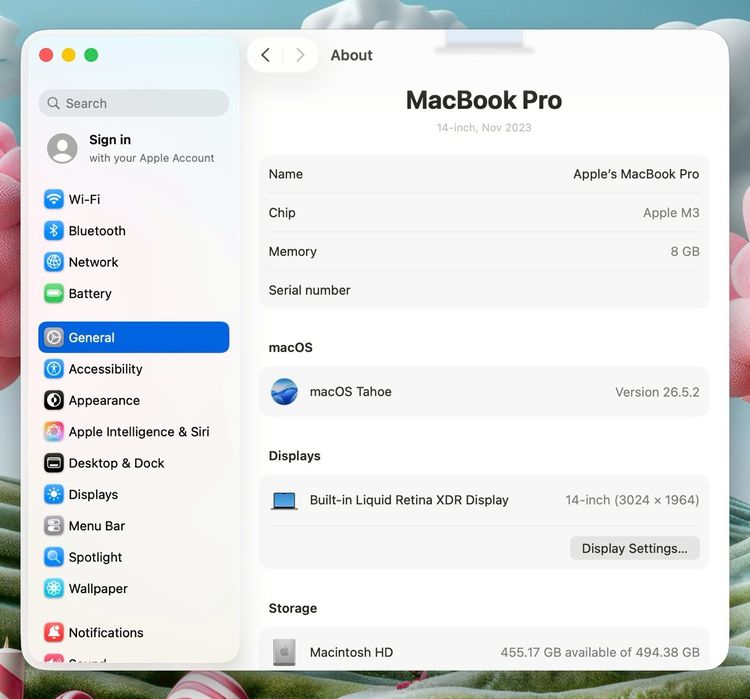Click the MacBook Pro title heading
The width and height of the screenshot is (750, 699).
(484, 100)
